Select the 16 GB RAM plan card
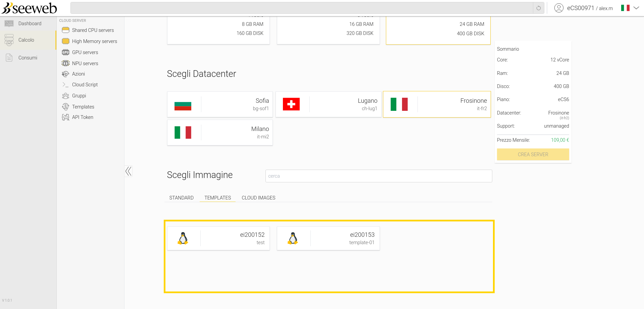 click(328, 30)
